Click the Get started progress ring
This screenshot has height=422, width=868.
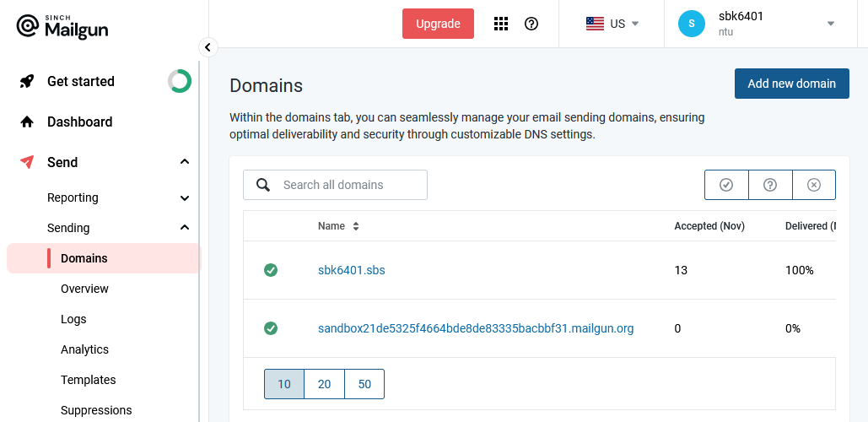180,81
